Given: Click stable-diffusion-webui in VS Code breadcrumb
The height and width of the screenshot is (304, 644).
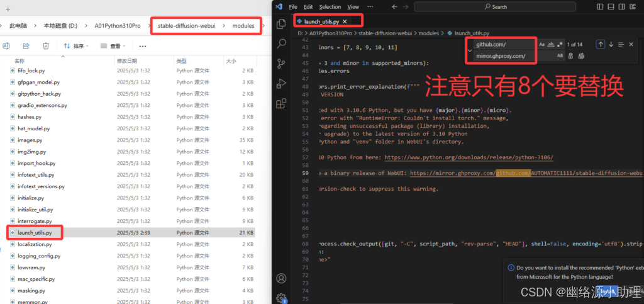Looking at the screenshot, I should 386,33.
